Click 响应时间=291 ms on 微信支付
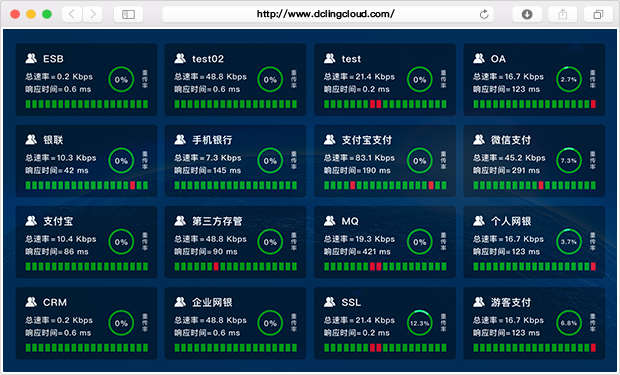Viewport: 620px width, 375px height. [x=507, y=170]
